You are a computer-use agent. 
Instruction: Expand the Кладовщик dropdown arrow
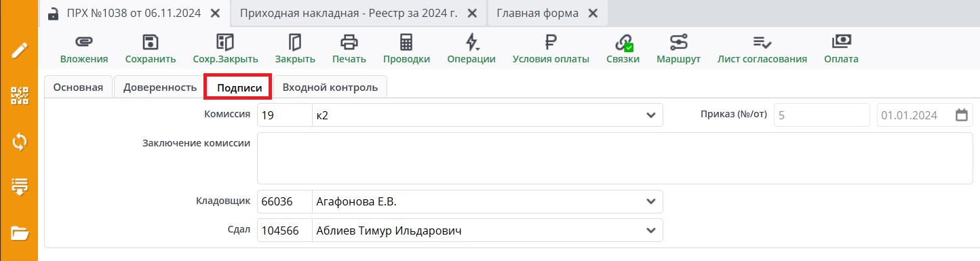650,201
